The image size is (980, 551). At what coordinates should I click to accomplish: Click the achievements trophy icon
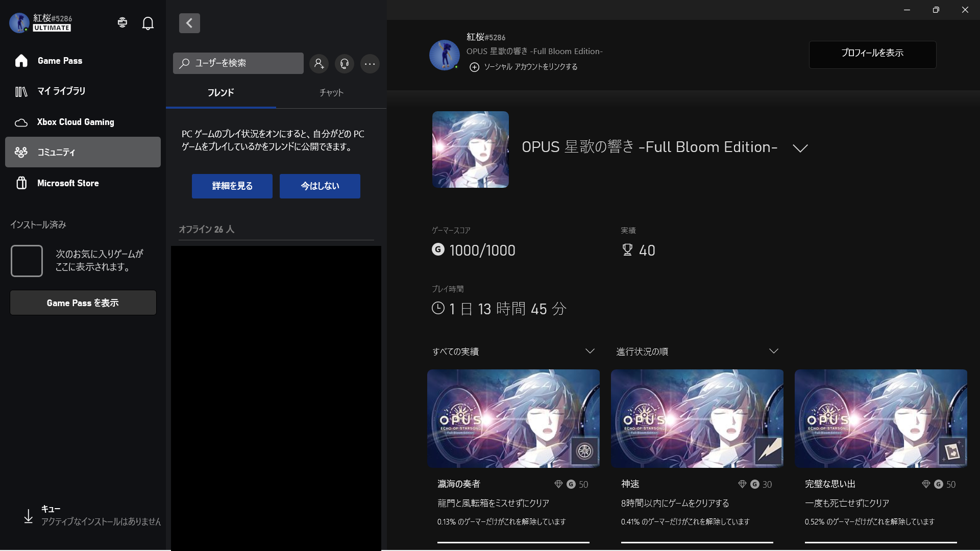(627, 250)
